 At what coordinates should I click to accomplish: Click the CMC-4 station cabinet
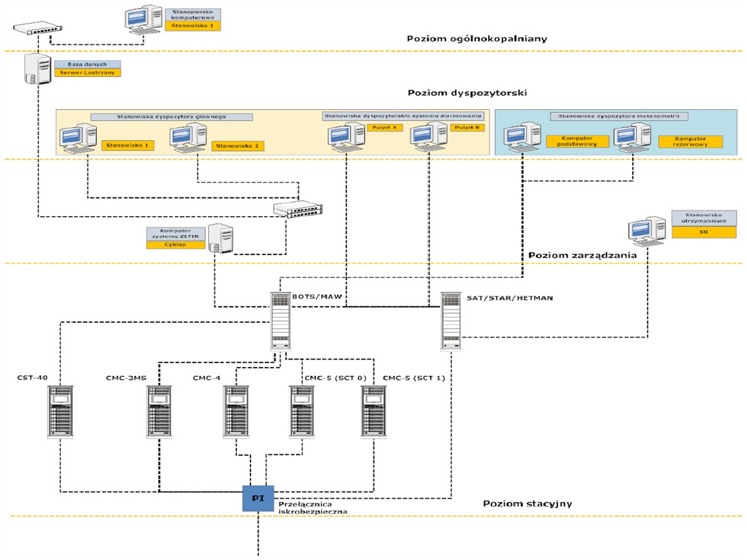(x=236, y=411)
